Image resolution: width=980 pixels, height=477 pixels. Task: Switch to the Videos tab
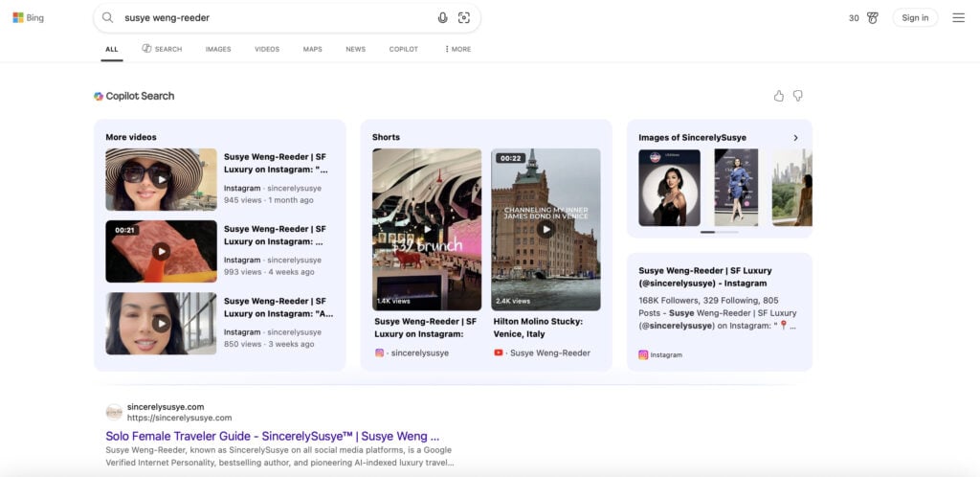pos(267,49)
